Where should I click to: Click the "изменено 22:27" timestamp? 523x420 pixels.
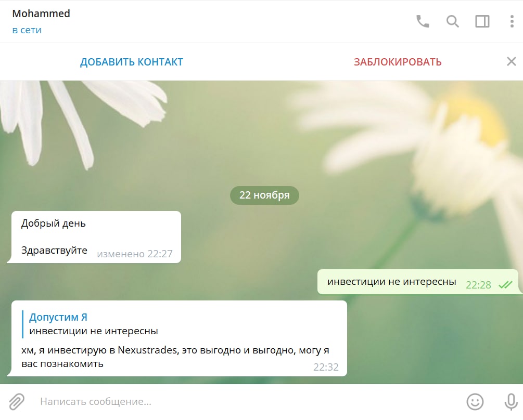tap(135, 254)
